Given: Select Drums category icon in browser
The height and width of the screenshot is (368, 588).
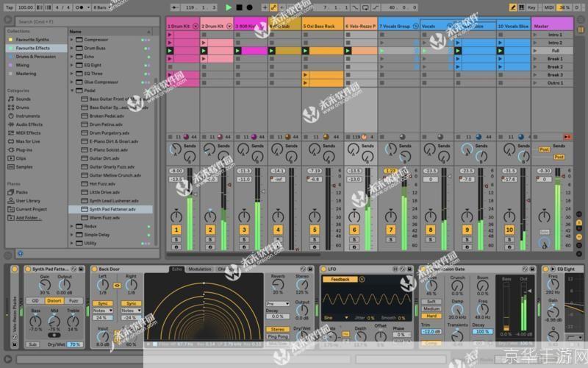Looking at the screenshot, I should (x=11, y=107).
